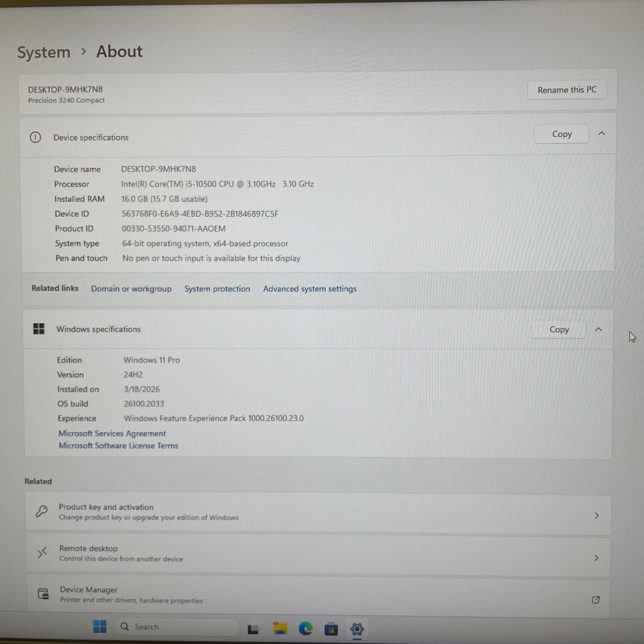This screenshot has width=644, height=644.
Task: Click the Settings gear taskbar icon
Action: (357, 629)
